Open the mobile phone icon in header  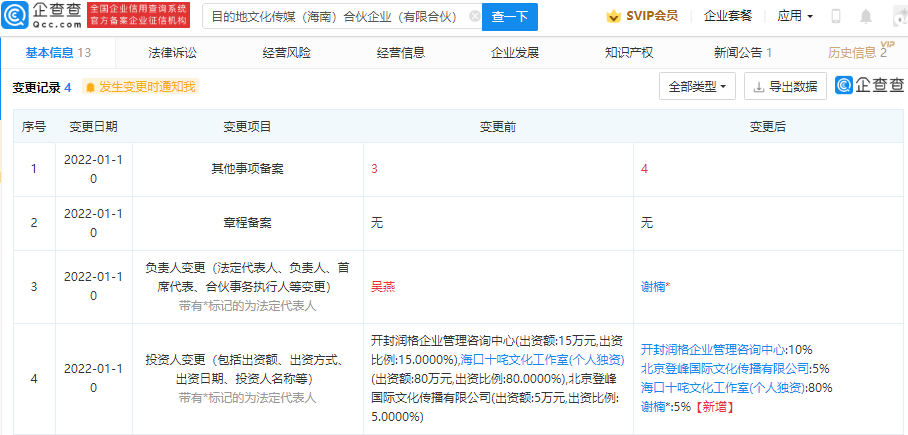coord(836,16)
